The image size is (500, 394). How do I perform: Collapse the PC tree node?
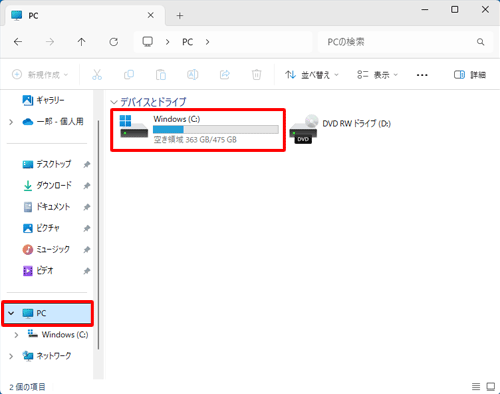11,313
